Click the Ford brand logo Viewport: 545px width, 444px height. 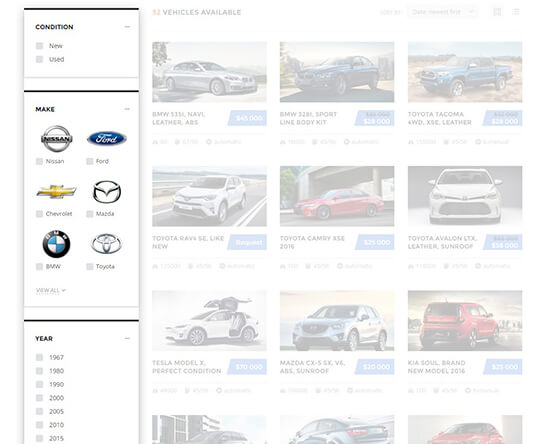point(107,139)
